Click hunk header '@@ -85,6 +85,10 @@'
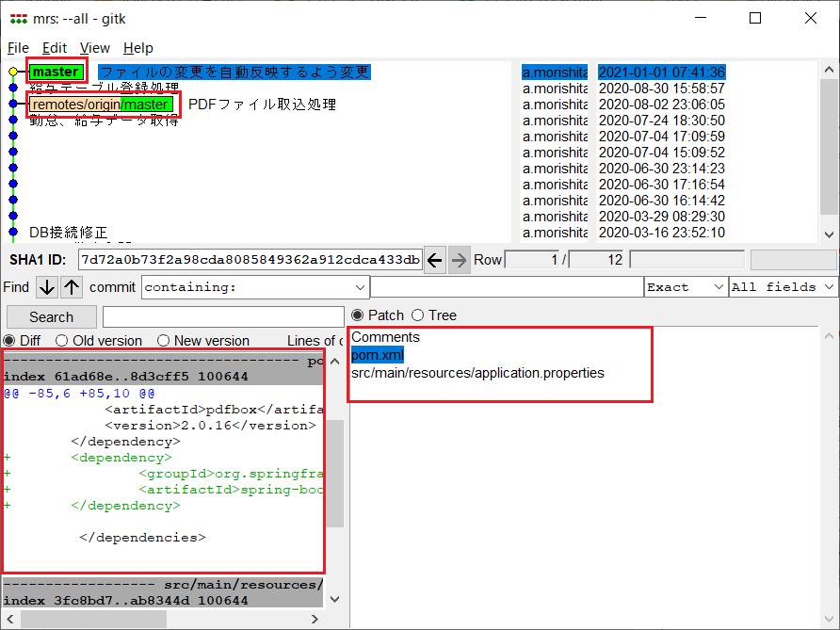This screenshot has width=840, height=630. (x=79, y=394)
